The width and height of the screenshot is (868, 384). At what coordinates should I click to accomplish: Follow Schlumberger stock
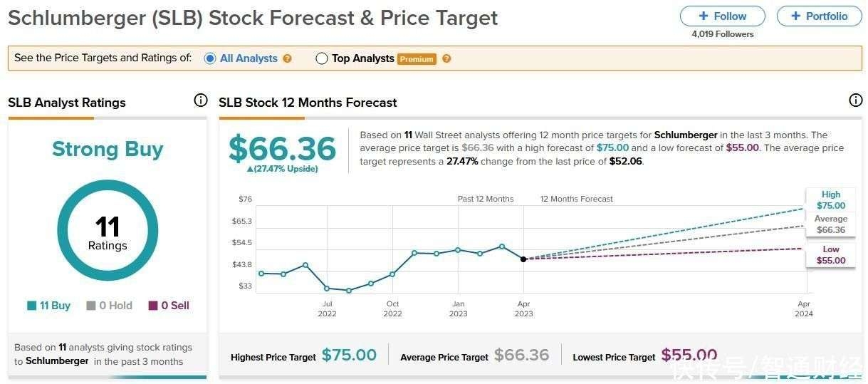[722, 16]
